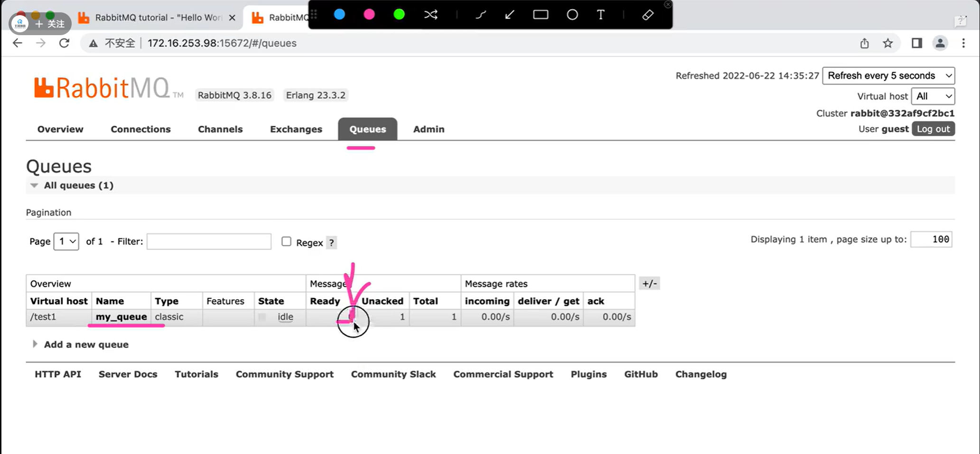This screenshot has width=980, height=454.
Task: Enable the Regex checkbox
Action: point(286,242)
